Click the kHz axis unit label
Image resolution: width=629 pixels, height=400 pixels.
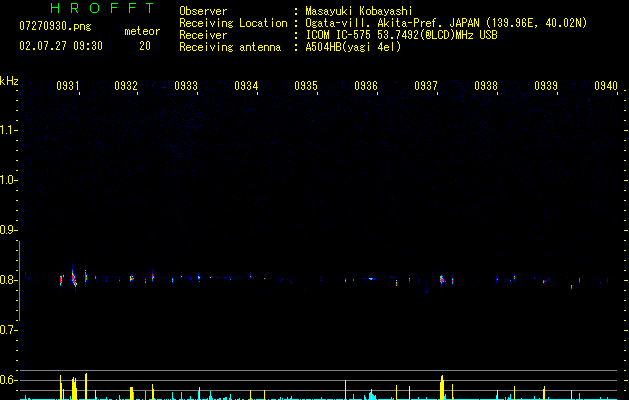(x=9, y=81)
